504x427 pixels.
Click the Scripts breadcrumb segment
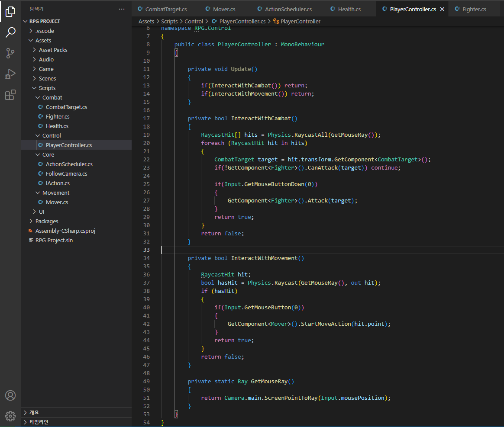tap(169, 21)
